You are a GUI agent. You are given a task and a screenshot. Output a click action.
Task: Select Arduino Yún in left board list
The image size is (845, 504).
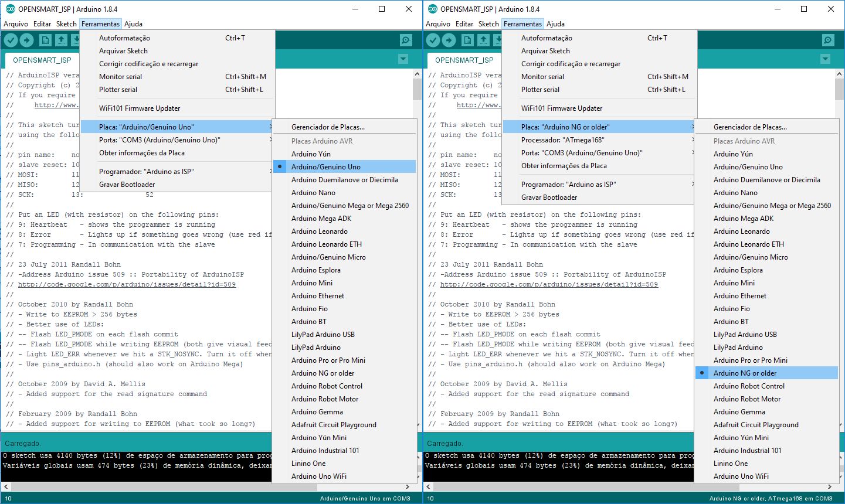(344, 154)
